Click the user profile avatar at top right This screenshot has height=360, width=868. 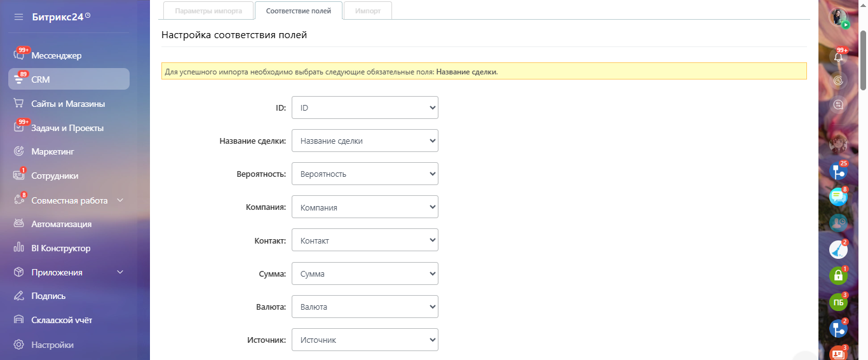[839, 17]
